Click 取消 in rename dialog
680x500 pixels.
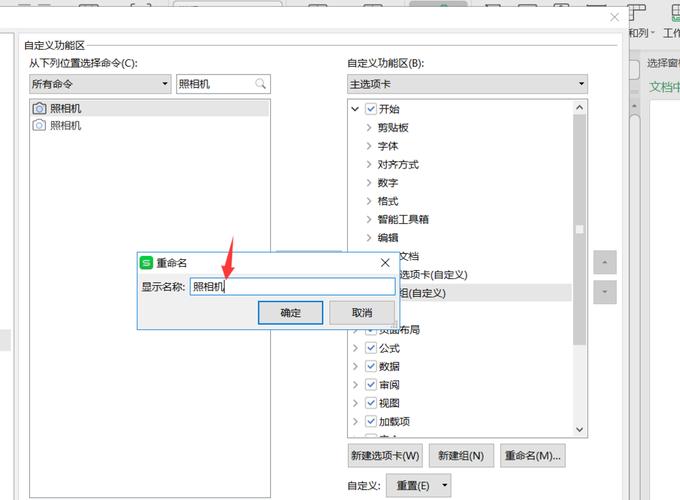click(362, 313)
